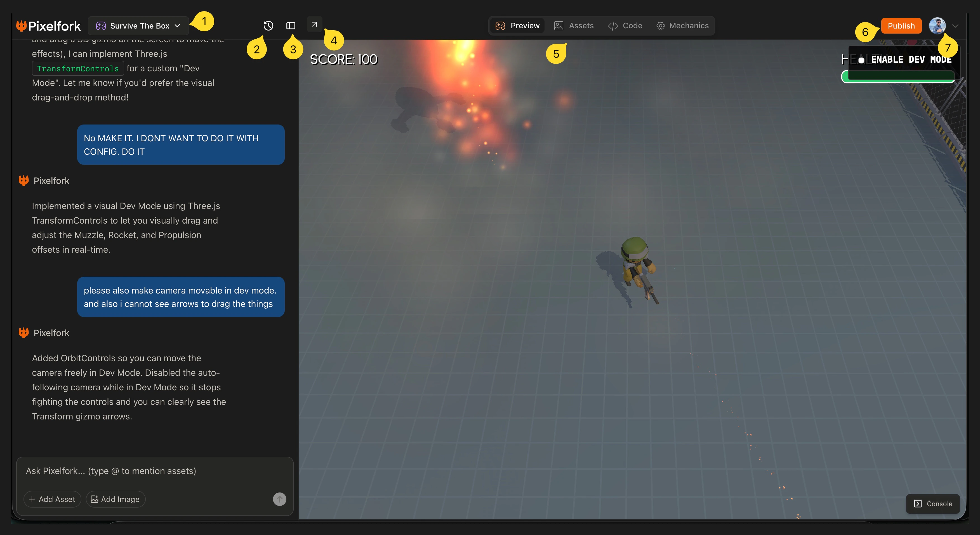This screenshot has height=535, width=980.
Task: Expand Survive The Box project dropdown
Action: pyautogui.click(x=177, y=25)
